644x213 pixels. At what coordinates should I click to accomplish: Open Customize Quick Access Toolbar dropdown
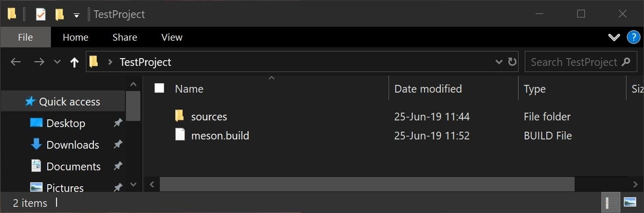tap(76, 15)
